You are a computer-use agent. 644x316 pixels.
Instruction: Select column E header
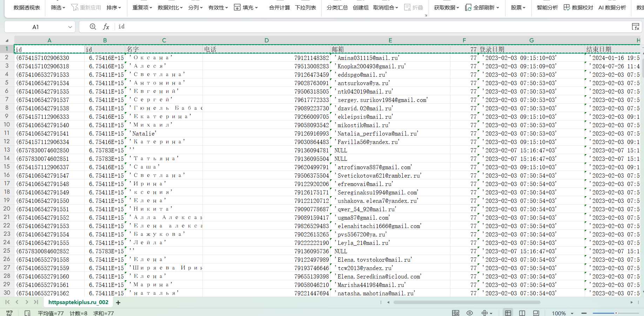click(x=390, y=40)
